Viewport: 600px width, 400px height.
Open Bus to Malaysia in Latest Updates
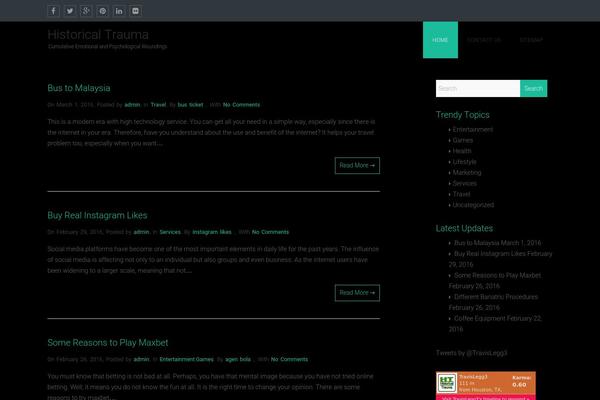coord(476,243)
